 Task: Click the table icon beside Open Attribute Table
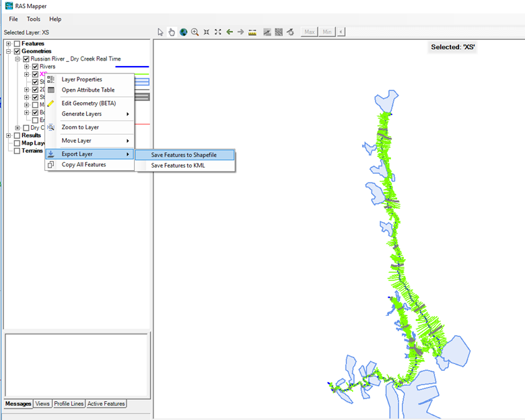(x=51, y=90)
